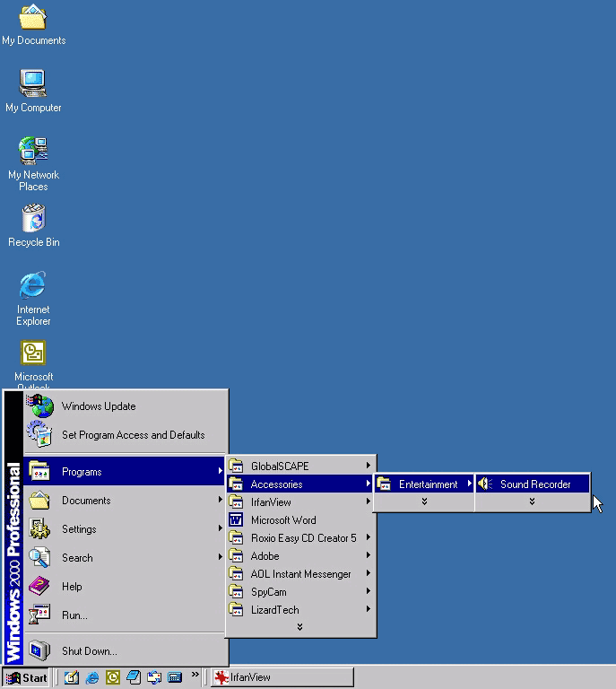616x689 pixels.
Task: Click the Start button
Action: pos(26,677)
